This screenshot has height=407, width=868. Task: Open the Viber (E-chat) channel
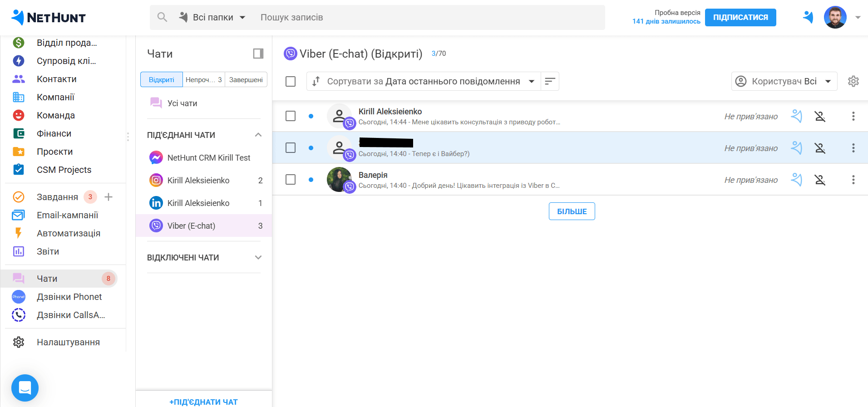pyautogui.click(x=204, y=226)
